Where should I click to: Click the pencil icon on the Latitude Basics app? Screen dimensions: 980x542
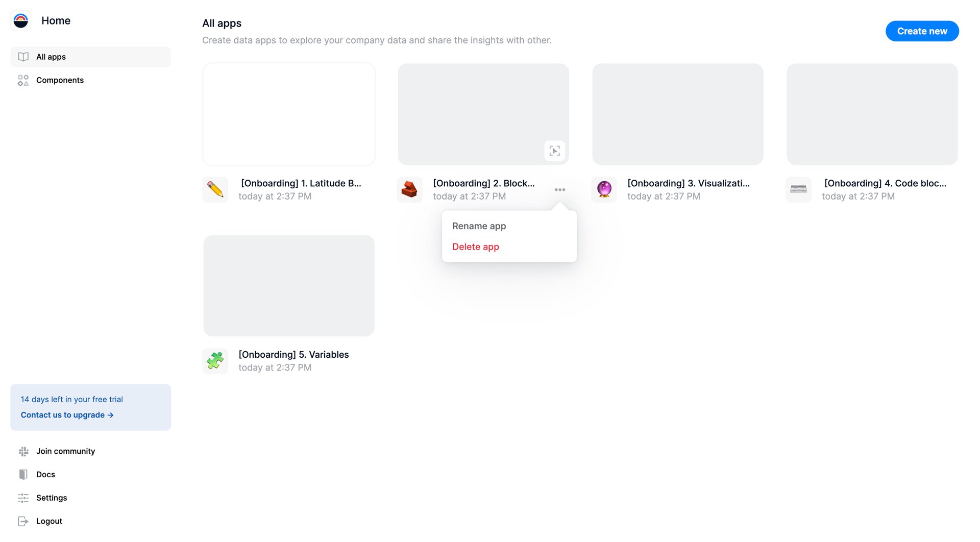[215, 189]
